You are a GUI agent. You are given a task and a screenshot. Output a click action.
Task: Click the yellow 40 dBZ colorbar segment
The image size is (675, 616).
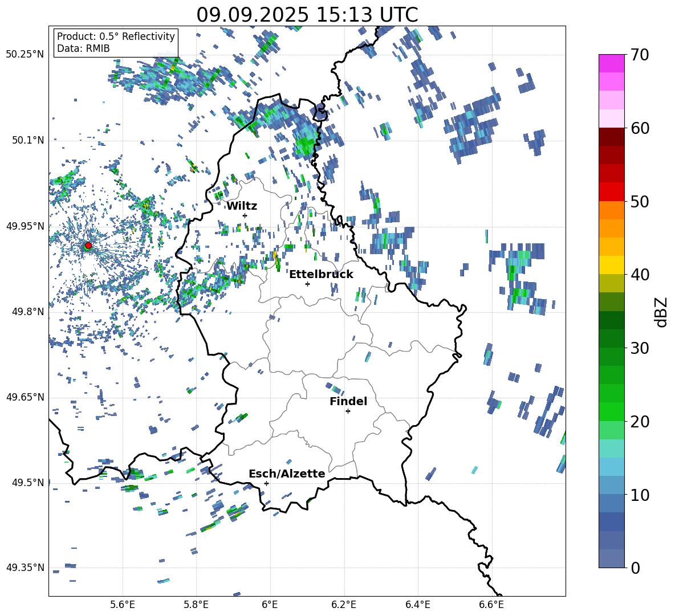pos(611,265)
